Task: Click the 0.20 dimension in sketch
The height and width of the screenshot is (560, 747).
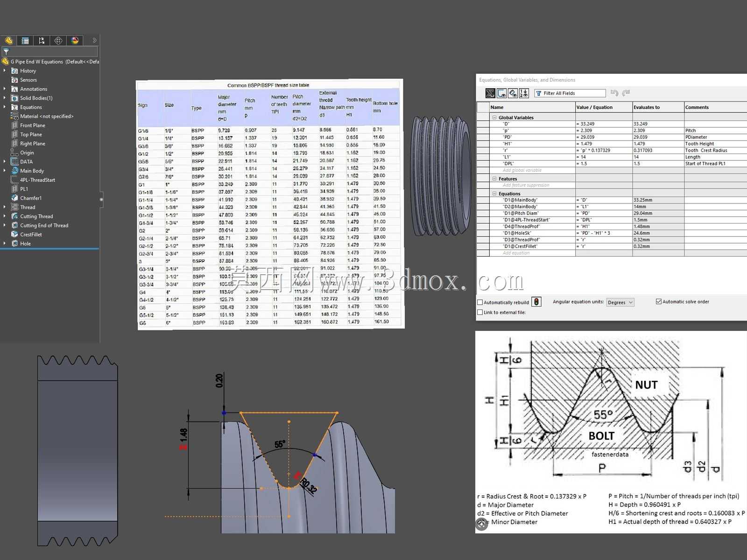Action: 219,381
